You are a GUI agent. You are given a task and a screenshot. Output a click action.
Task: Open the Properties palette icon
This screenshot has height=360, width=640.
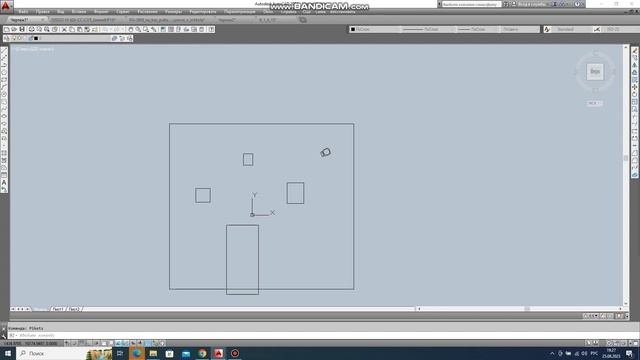(163, 29)
